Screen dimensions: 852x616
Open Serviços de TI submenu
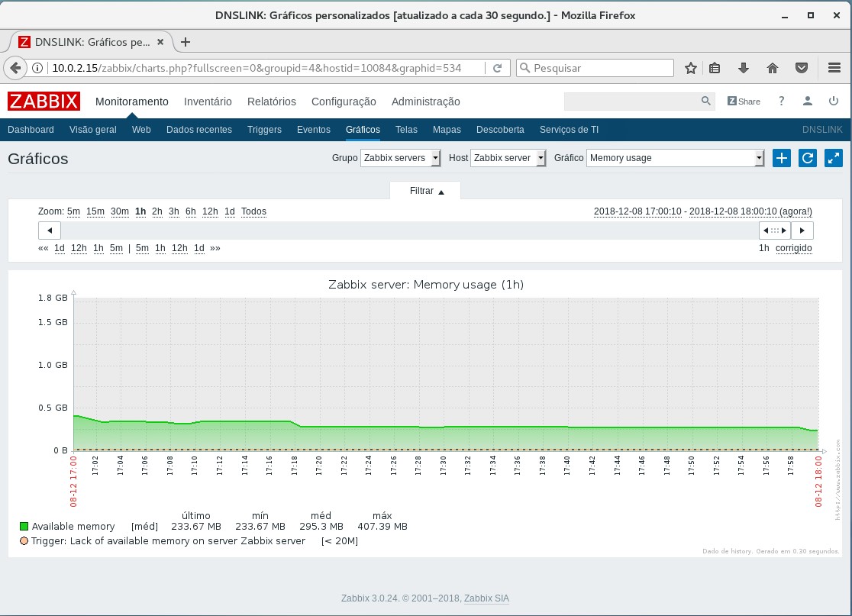[x=569, y=129]
